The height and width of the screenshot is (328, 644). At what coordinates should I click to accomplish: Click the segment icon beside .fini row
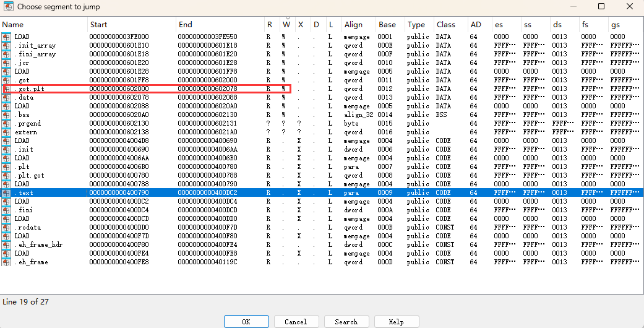pyautogui.click(x=6, y=210)
